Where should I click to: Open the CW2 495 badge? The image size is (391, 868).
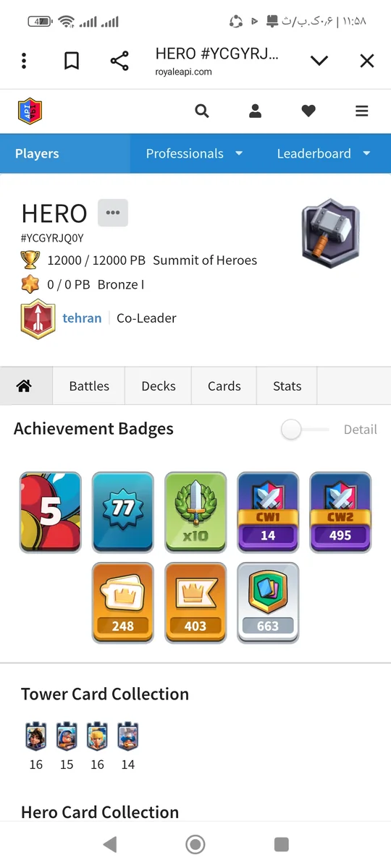coord(340,512)
